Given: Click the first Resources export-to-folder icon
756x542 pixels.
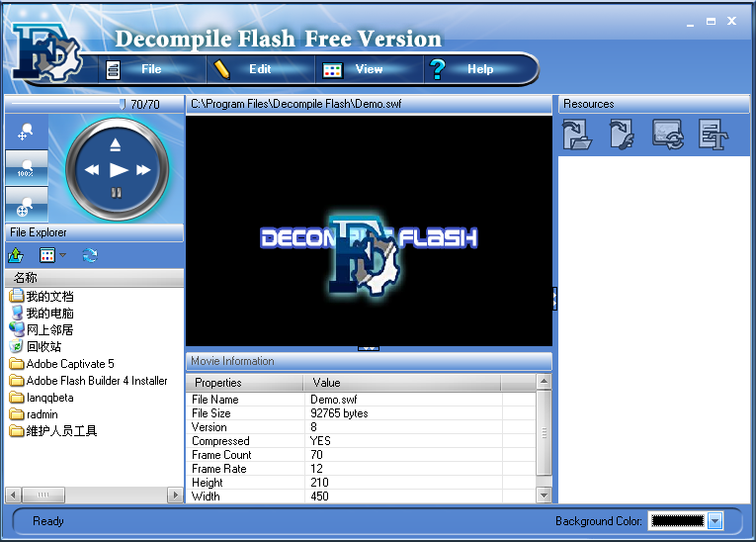Looking at the screenshot, I should click(x=577, y=135).
